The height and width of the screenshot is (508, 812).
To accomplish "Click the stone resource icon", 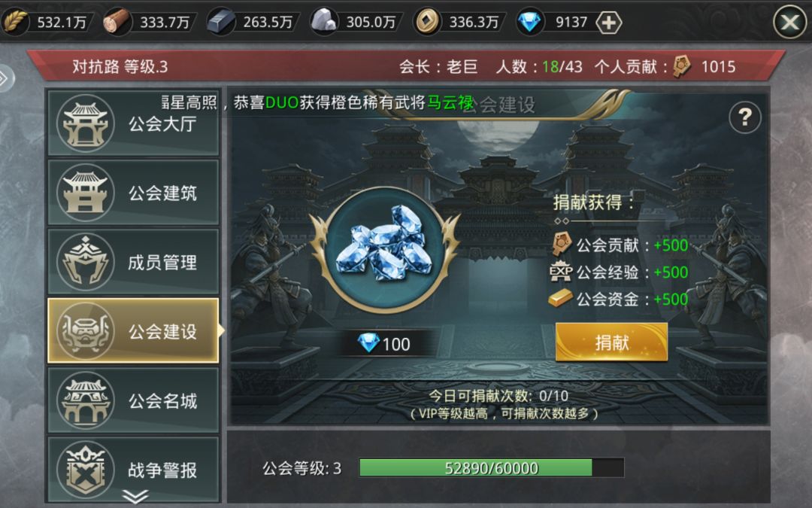I will point(324,22).
